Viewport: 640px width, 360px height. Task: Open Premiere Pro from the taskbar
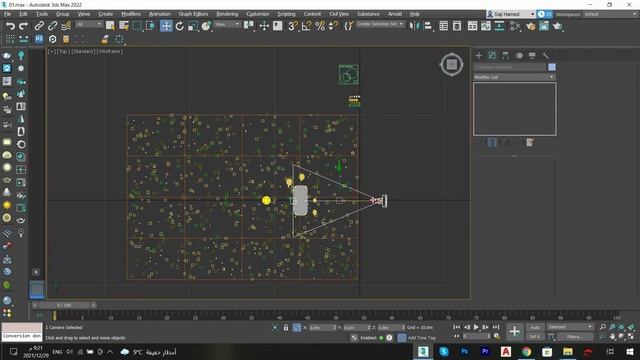click(485, 351)
